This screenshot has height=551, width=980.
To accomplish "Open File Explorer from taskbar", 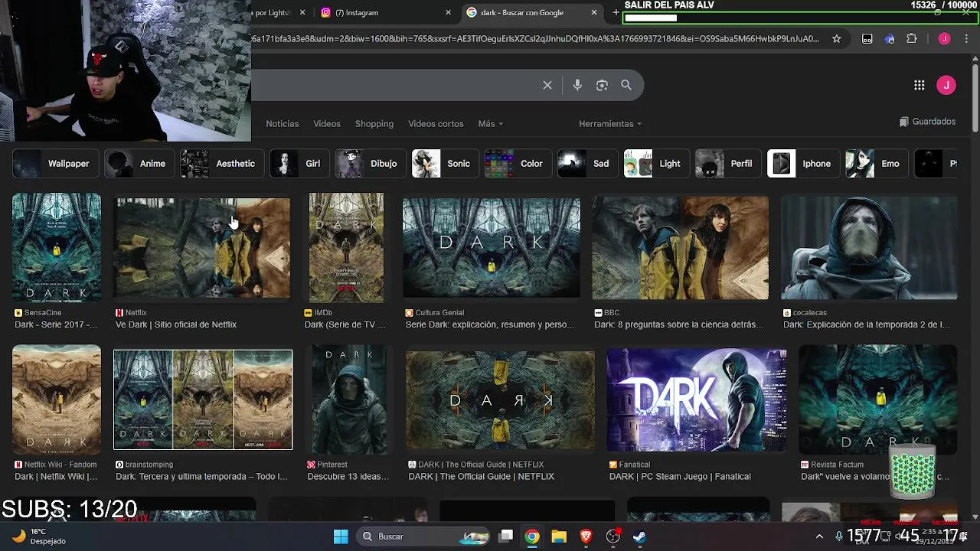I will point(559,536).
